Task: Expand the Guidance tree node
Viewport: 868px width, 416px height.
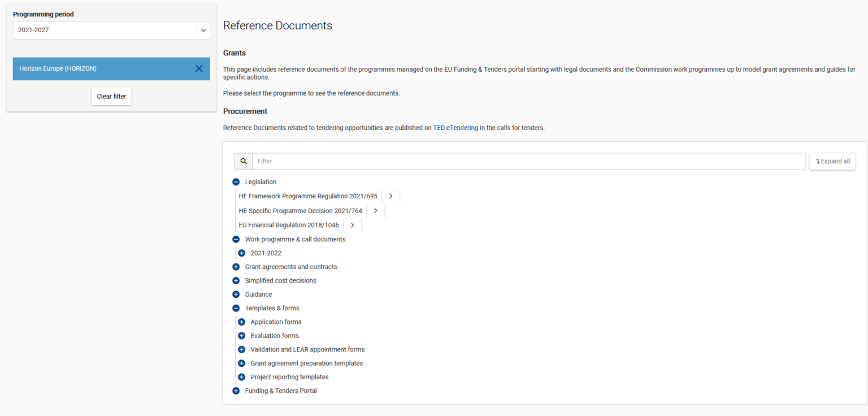Action: click(236, 294)
